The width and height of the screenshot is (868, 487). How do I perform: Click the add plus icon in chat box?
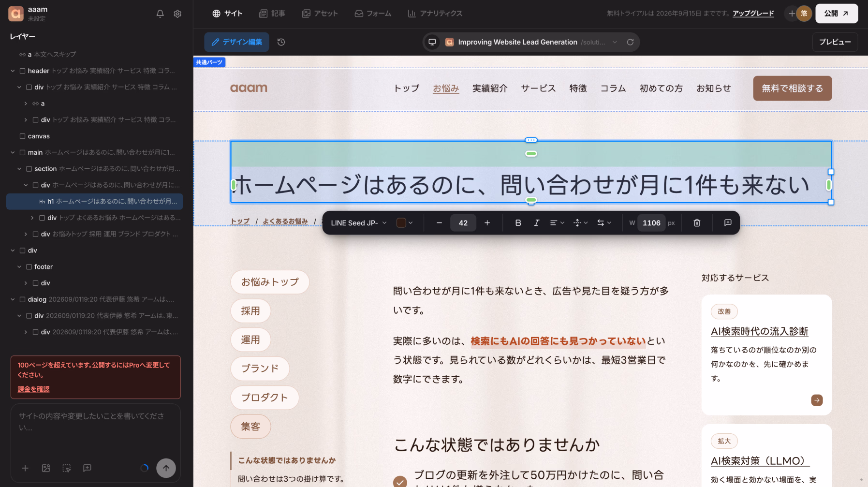pos(25,468)
